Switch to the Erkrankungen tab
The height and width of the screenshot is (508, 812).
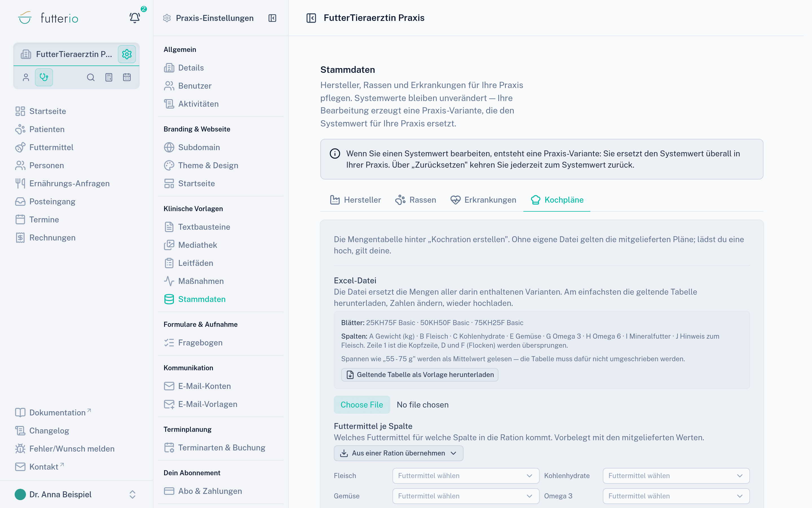pyautogui.click(x=483, y=200)
